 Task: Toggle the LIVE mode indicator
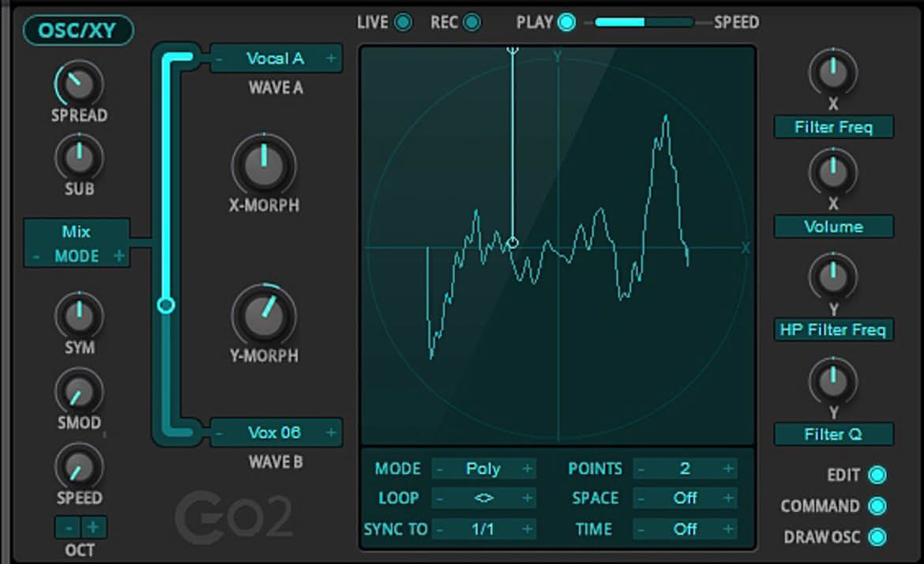click(403, 22)
